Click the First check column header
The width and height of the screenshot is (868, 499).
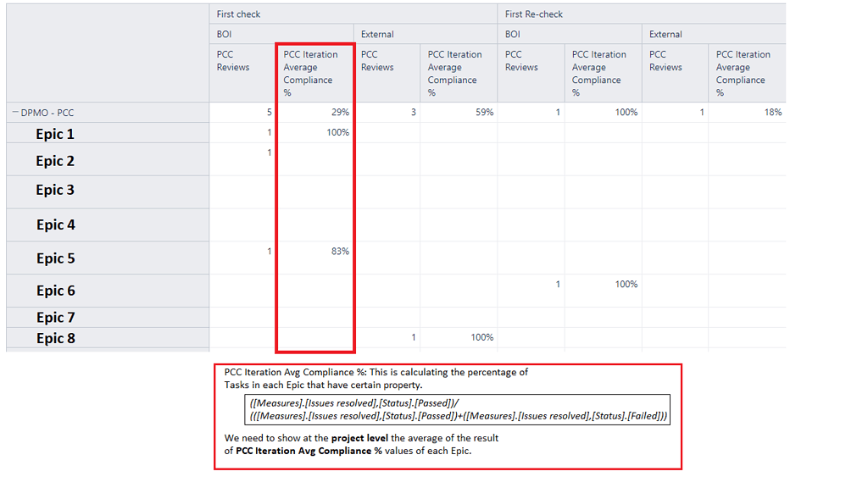238,14
